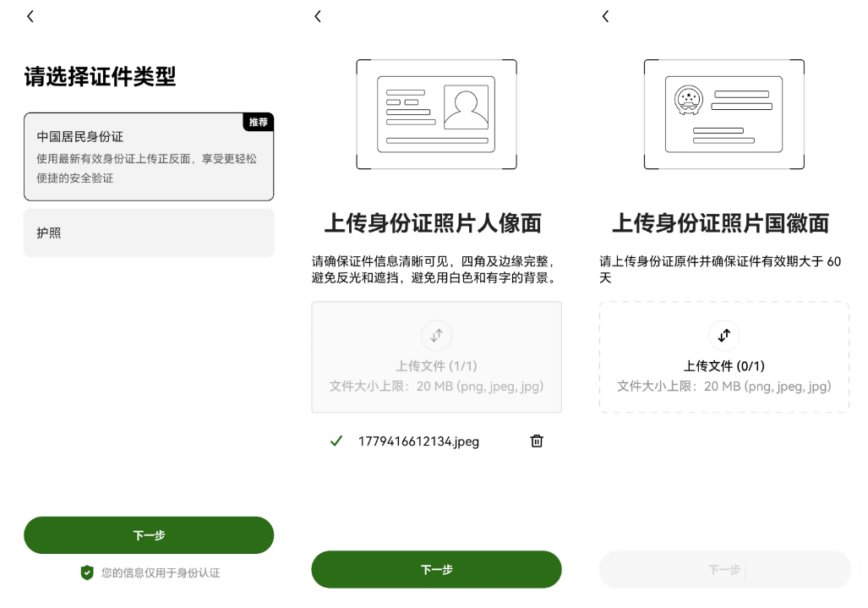Click the file size limit text under 上传文件 (0/1)
Image resolution: width=868 pixels, height=608 pixels.
pos(724,386)
